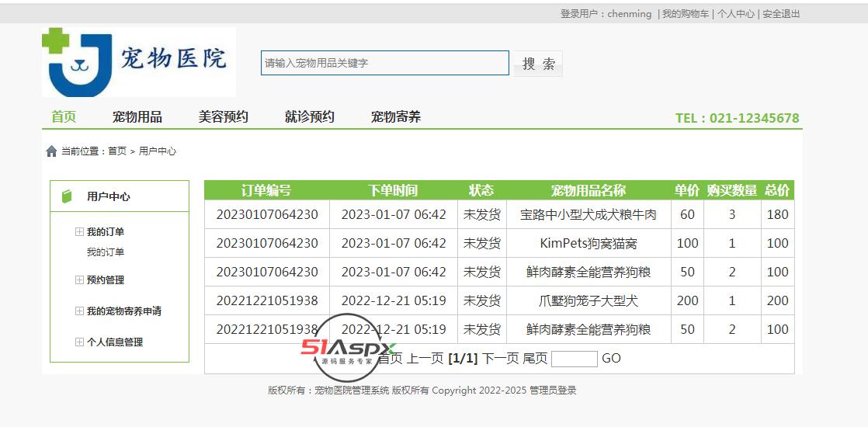Image resolution: width=868 pixels, height=427 pixels.
Task: Click unit price 100 in KimPets row
Action: (687, 243)
